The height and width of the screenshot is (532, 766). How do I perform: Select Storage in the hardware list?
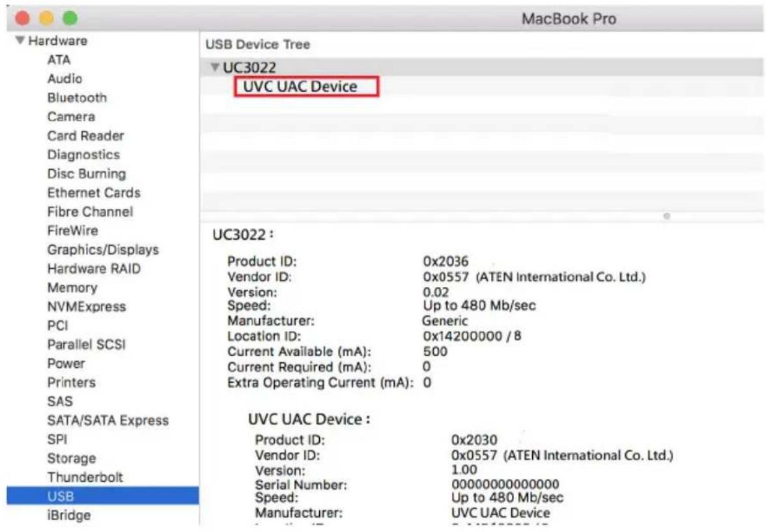click(72, 458)
